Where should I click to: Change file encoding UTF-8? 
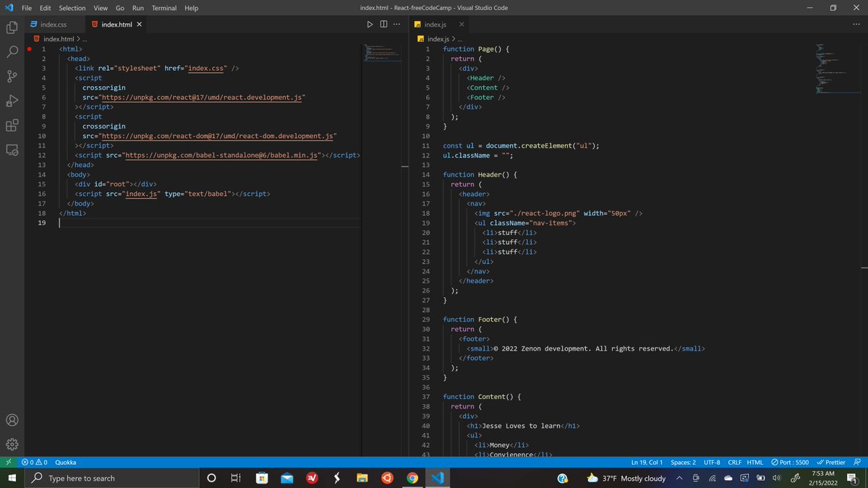[x=711, y=462]
